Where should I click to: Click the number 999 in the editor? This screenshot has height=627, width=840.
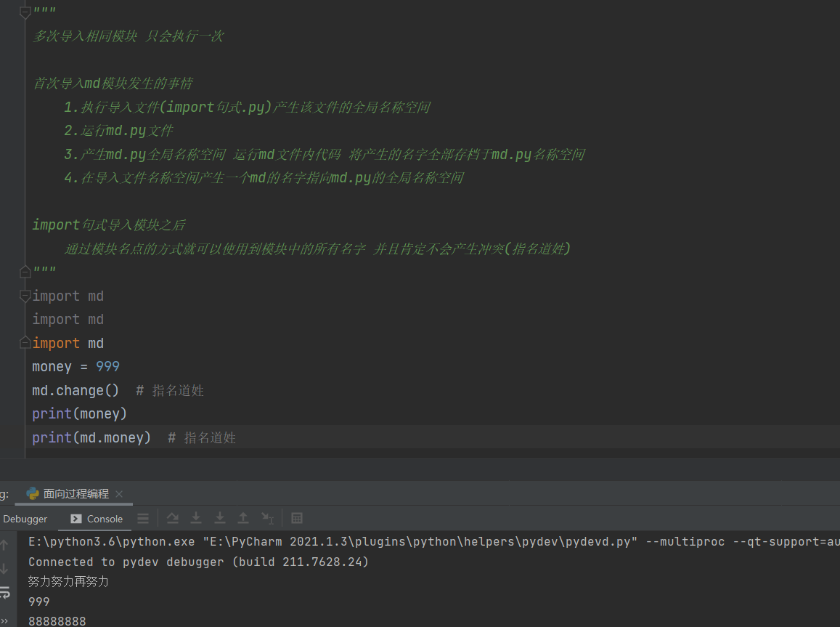tap(107, 367)
